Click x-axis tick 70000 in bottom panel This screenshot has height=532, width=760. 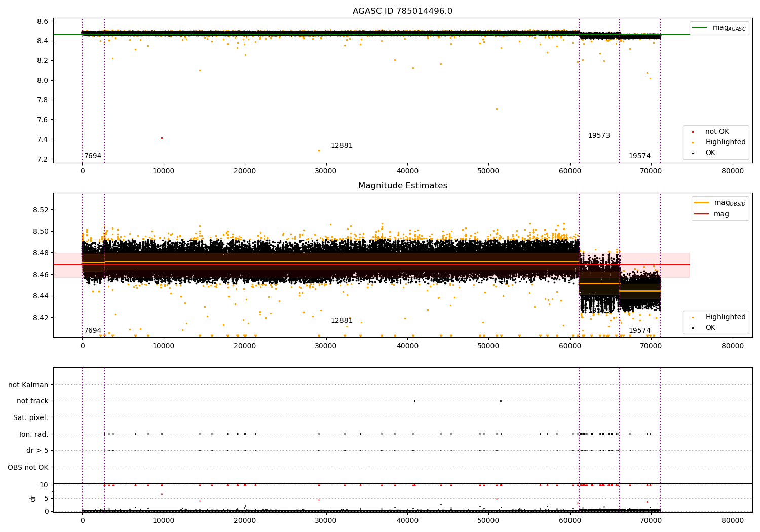(651, 520)
